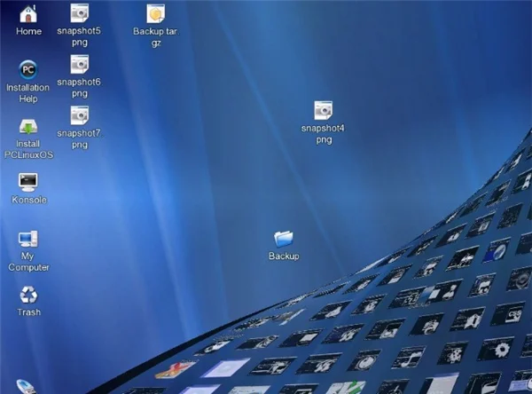Viewport: 532px width, 394px height.
Task: Click the "Backup" folder name label
Action: (284, 256)
